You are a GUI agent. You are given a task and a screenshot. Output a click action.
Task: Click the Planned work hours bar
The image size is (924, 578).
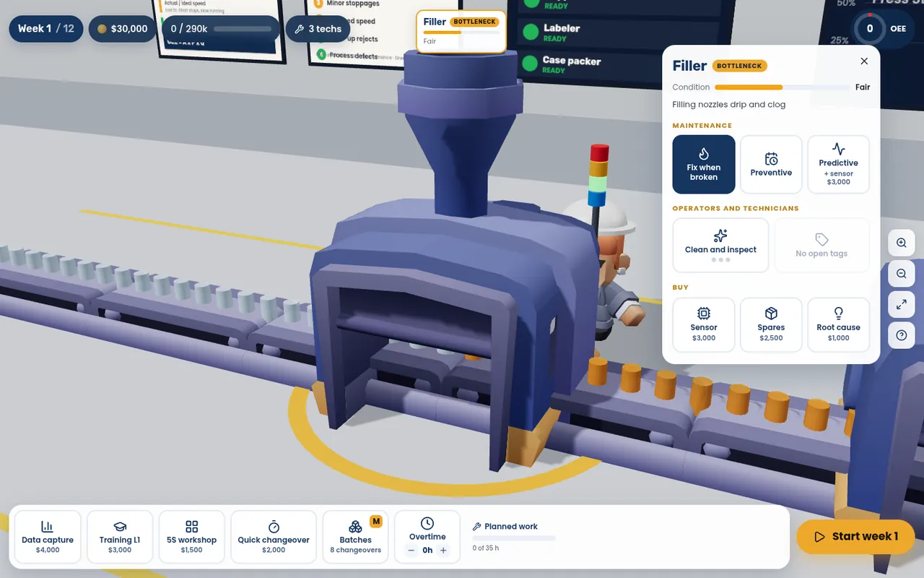click(x=514, y=538)
